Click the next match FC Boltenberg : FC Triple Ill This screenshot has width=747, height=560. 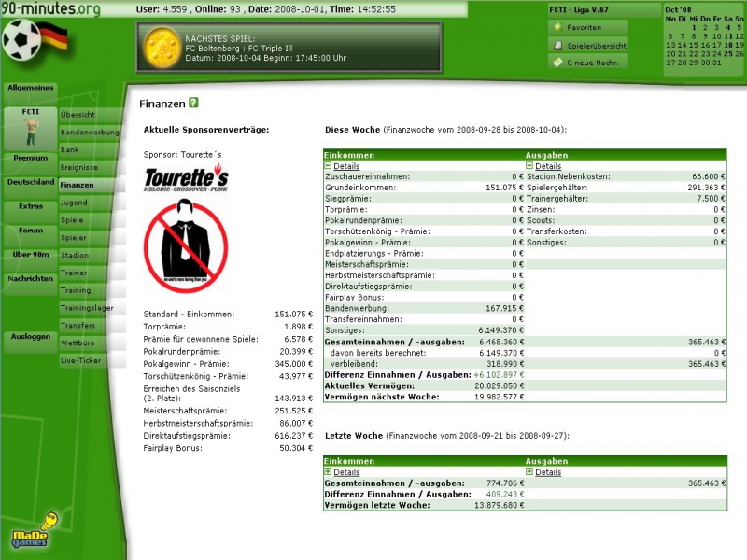click(239, 49)
